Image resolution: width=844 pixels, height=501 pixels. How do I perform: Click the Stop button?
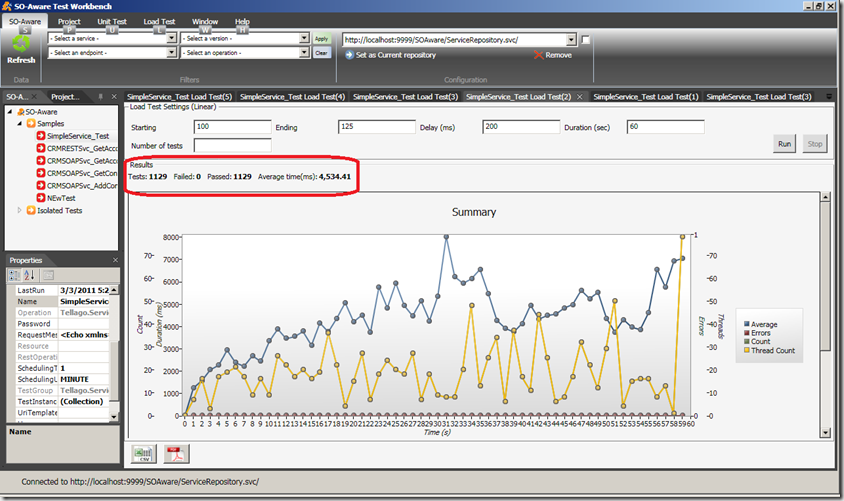[815, 144]
